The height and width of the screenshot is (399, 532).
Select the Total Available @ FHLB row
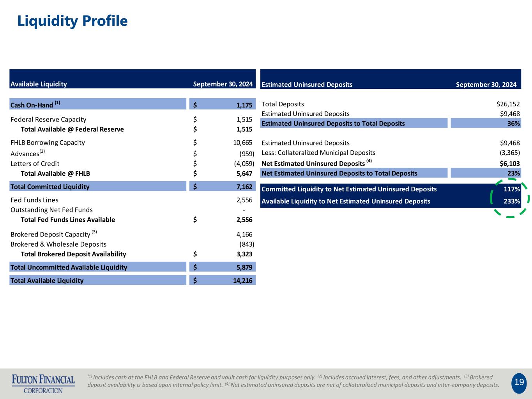tap(55, 173)
